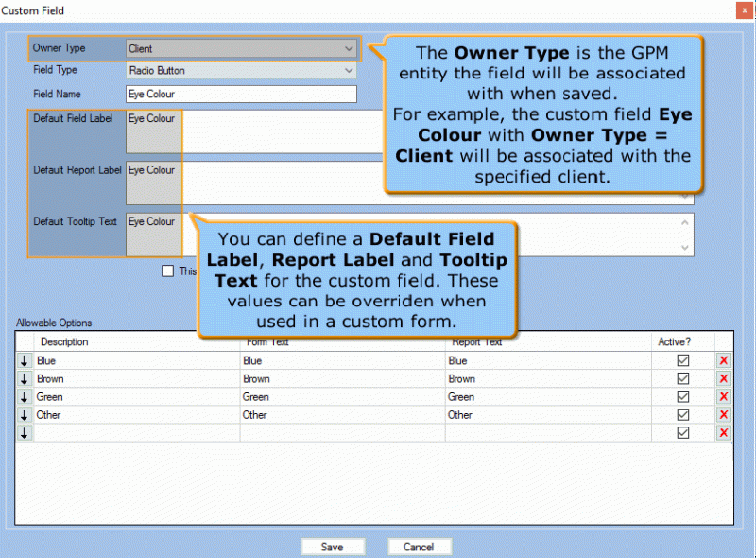Click the Cancel button

(420, 546)
